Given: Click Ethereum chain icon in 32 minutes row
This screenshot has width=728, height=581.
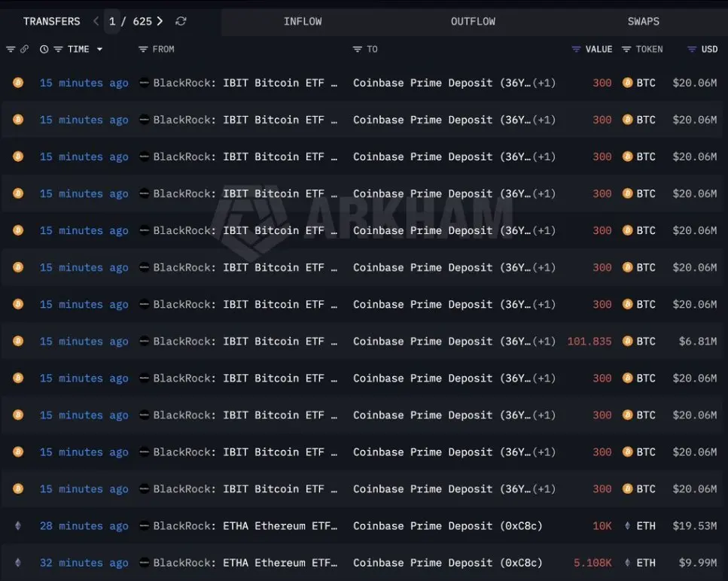Looking at the screenshot, I should pos(18,562).
